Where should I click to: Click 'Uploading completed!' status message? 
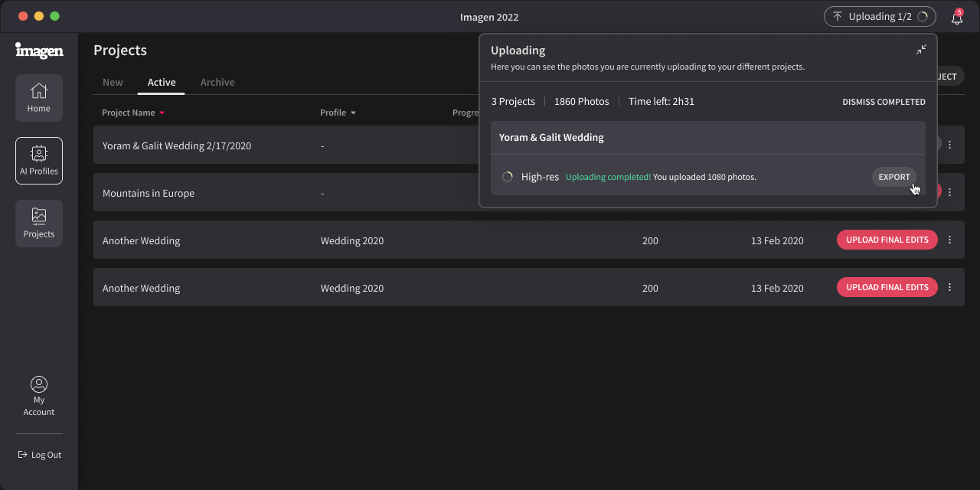[x=609, y=177]
